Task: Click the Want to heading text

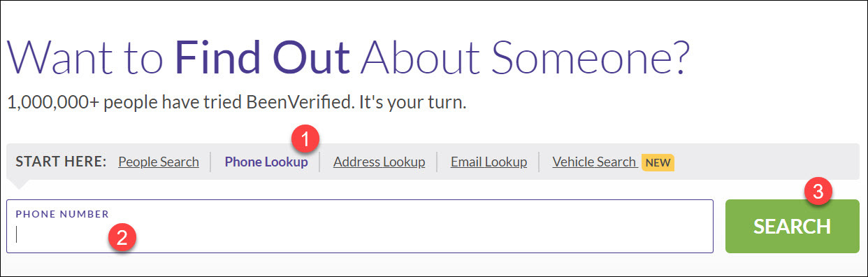Action: click(87, 57)
